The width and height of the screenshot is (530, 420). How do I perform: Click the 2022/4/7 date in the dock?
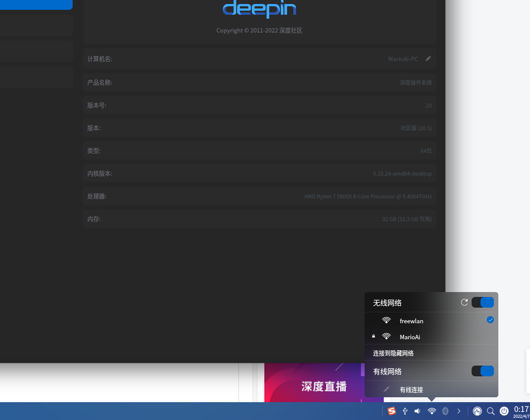pos(522,416)
